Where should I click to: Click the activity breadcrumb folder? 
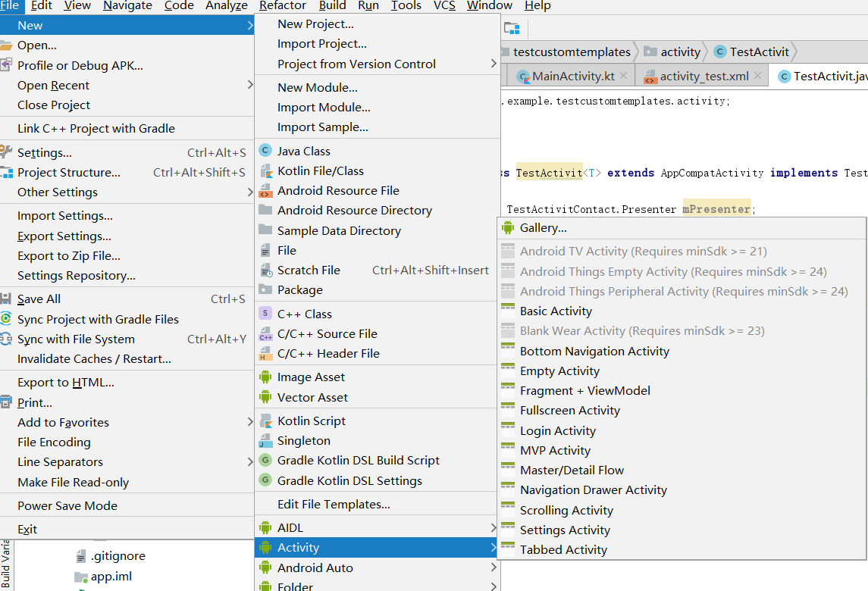pos(672,52)
